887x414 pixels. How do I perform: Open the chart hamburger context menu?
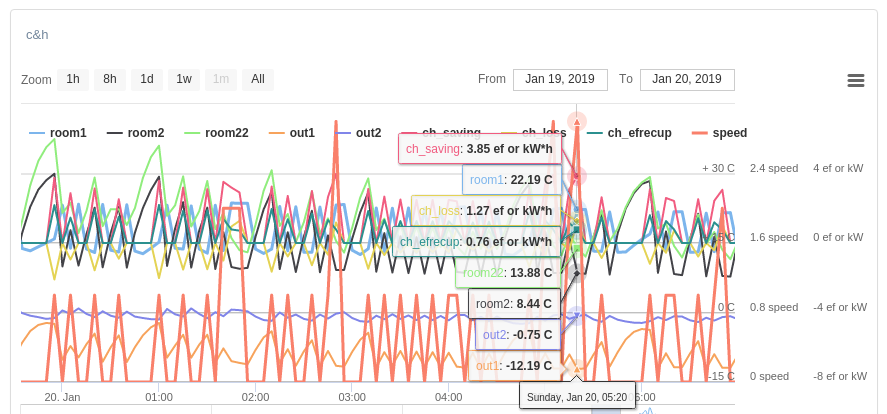pos(855,80)
